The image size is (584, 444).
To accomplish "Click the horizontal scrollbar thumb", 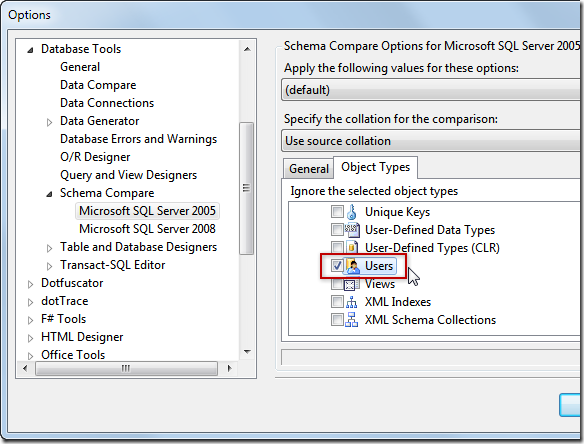I will 126,368.
